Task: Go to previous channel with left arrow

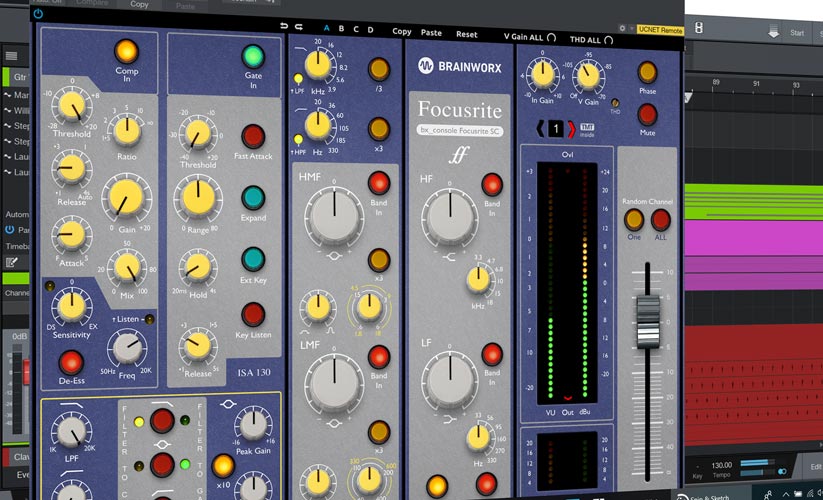Action: click(541, 127)
